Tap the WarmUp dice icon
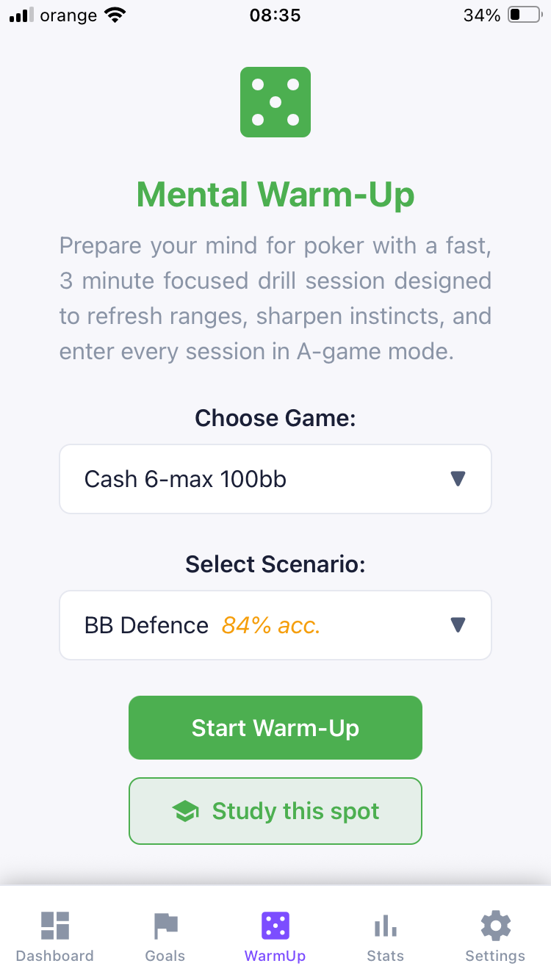The width and height of the screenshot is (551, 980). [x=275, y=926]
